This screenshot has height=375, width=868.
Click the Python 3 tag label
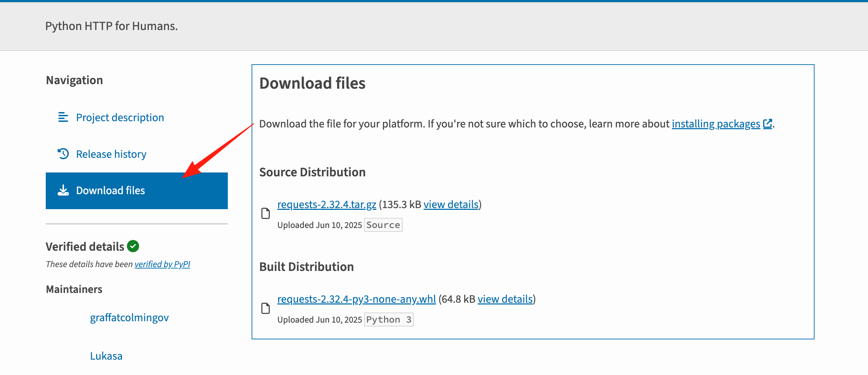[x=389, y=319]
